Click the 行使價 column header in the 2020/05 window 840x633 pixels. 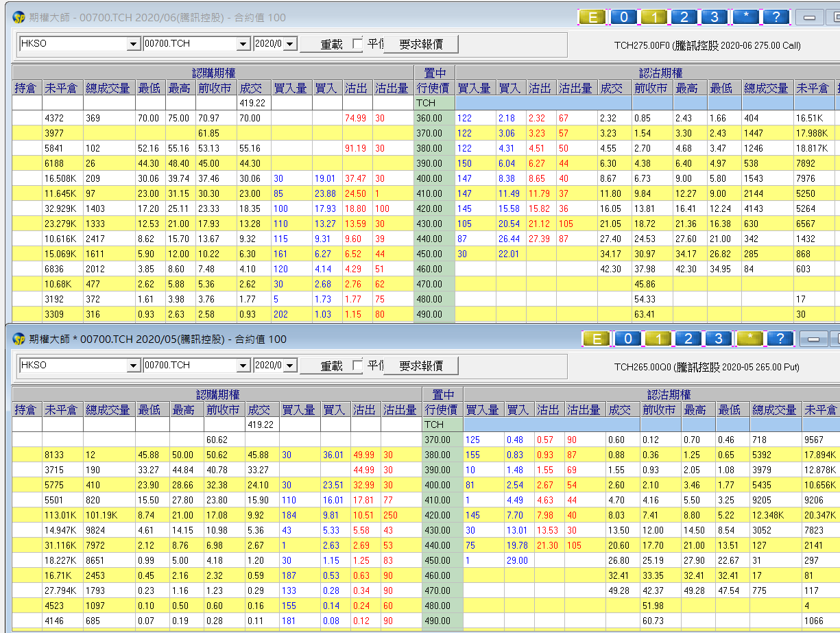(x=443, y=409)
